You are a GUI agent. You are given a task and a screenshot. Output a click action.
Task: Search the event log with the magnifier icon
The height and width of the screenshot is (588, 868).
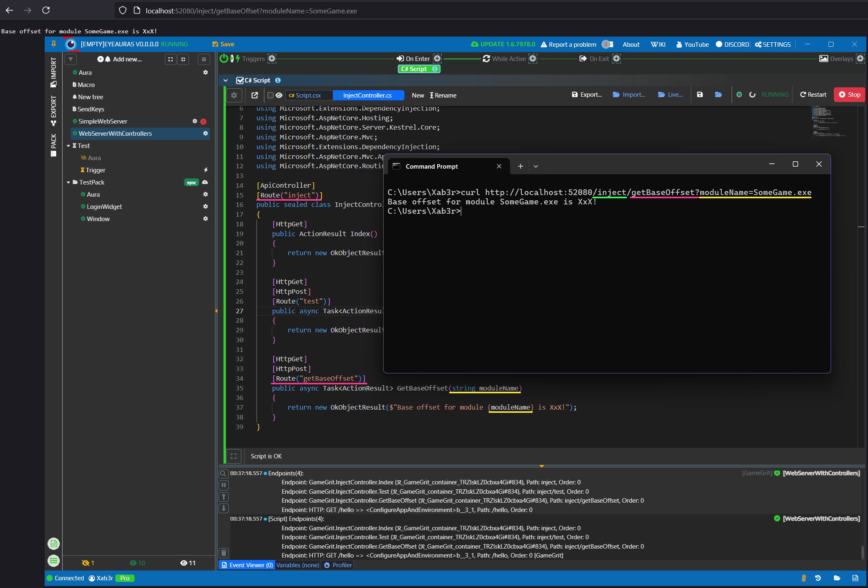click(x=223, y=473)
